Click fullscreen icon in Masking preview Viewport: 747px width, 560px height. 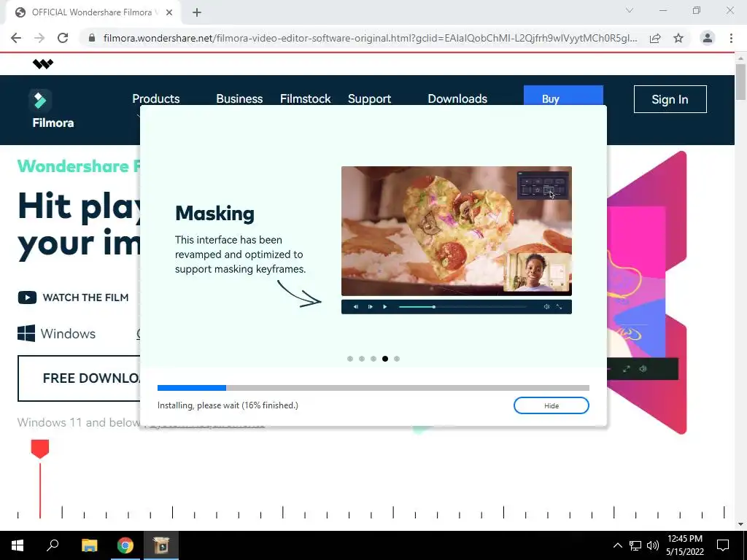[560, 307]
